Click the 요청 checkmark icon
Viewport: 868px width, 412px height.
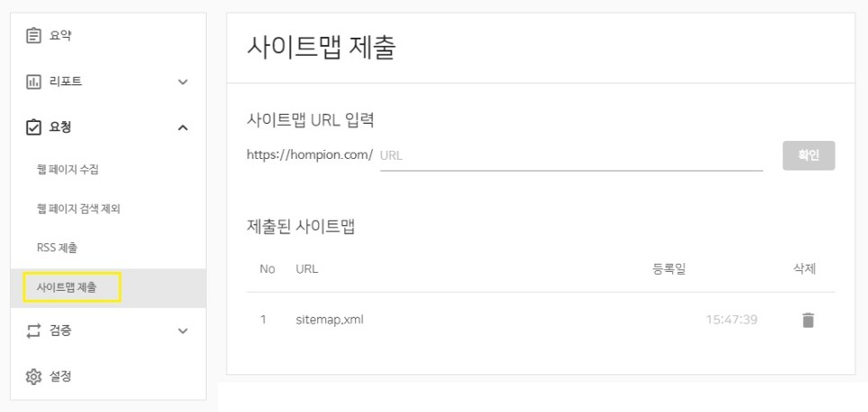click(x=34, y=127)
